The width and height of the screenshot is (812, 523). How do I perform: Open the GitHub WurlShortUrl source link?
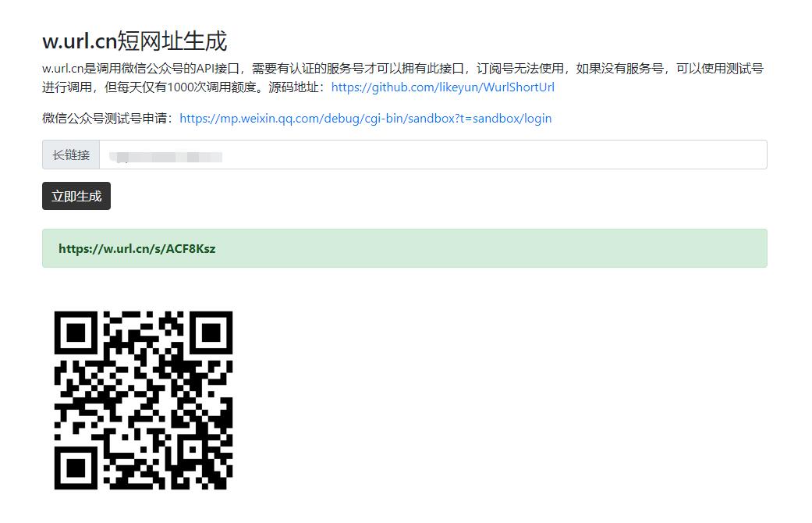pyautogui.click(x=443, y=87)
